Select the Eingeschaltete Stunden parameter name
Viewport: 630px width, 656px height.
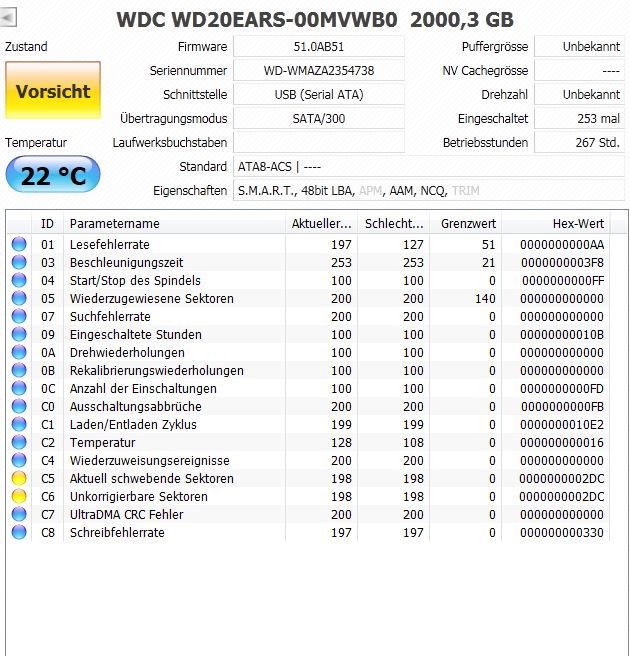pos(136,334)
